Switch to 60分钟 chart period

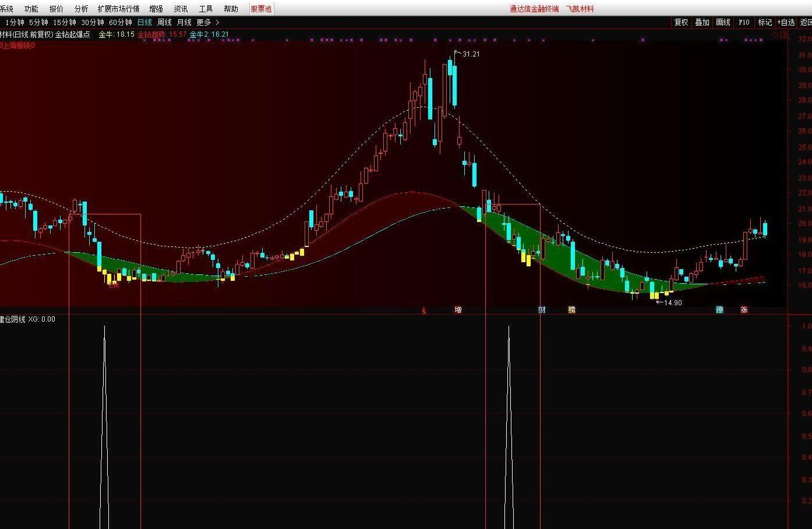121,22
